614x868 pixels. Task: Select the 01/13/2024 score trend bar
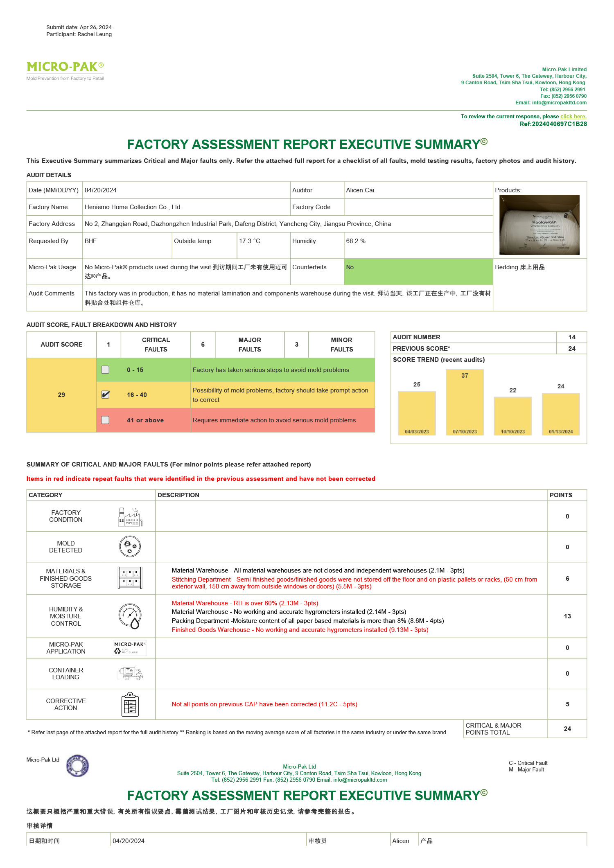[561, 414]
